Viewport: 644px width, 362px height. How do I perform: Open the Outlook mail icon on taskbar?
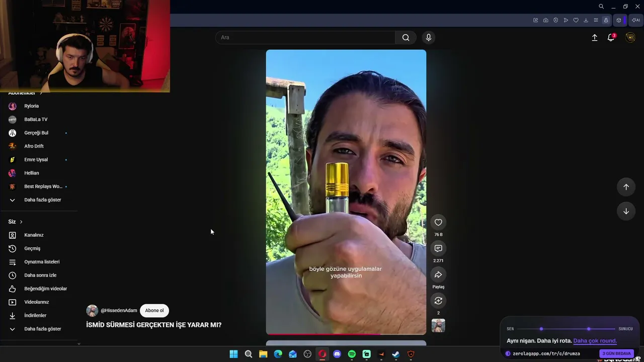point(293,354)
